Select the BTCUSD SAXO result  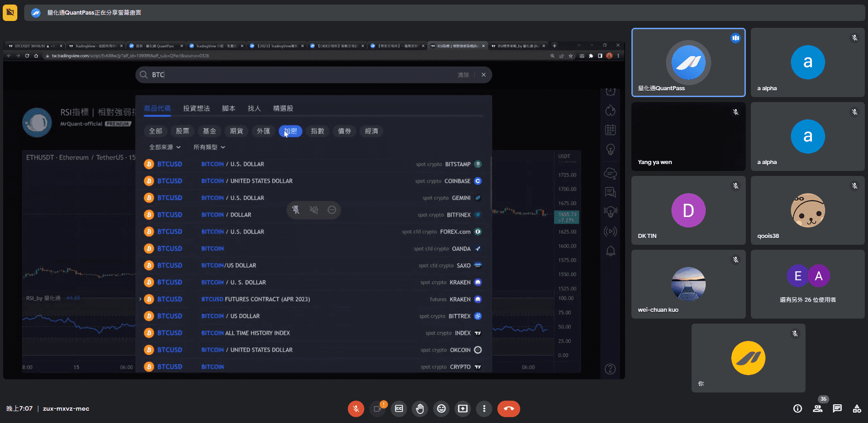click(x=313, y=265)
